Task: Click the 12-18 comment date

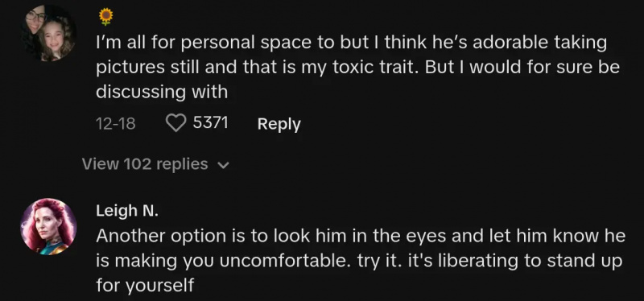Action: tap(115, 124)
